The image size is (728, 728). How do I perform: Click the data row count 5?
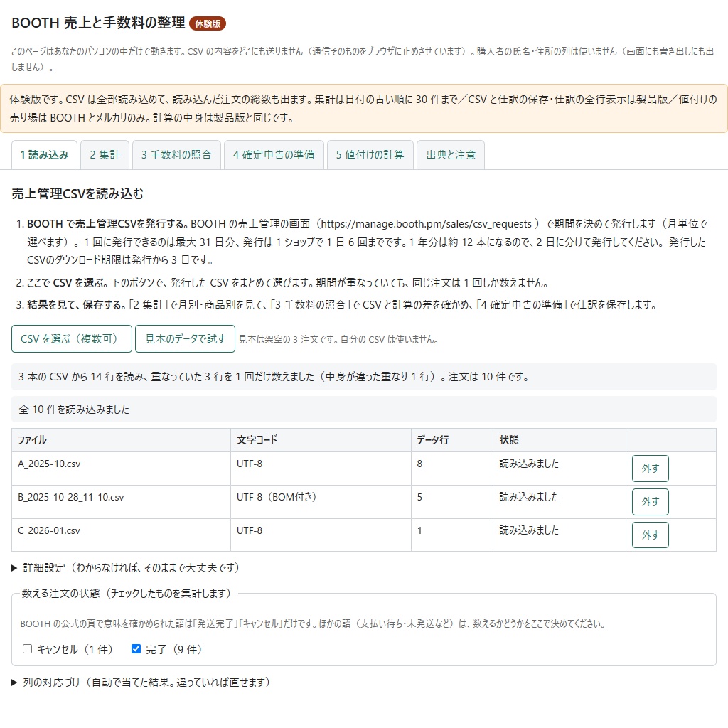[419, 497]
